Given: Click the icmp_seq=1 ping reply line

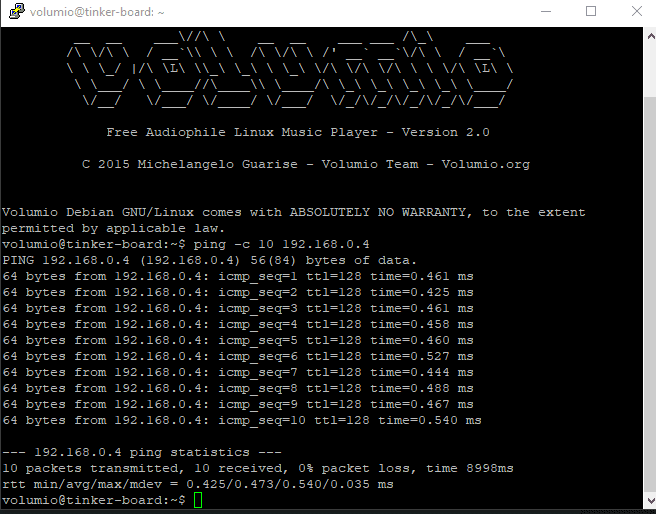Looking at the screenshot, I should (x=238, y=276).
